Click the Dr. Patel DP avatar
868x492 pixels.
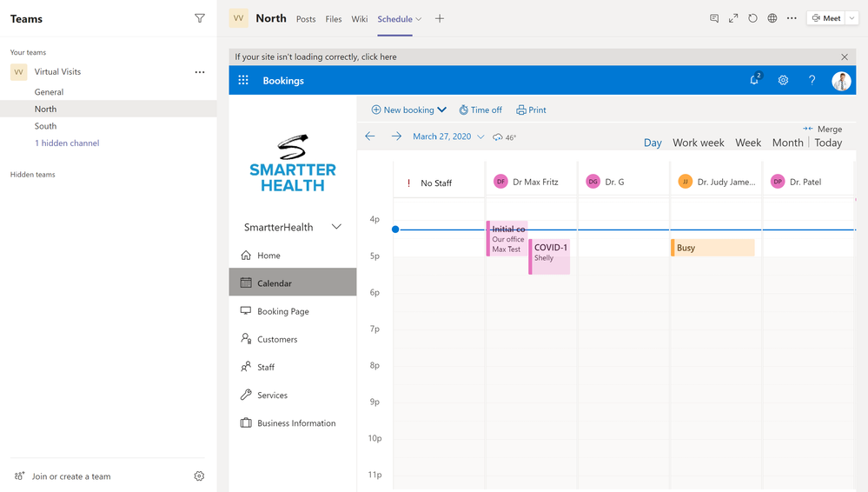(x=778, y=182)
